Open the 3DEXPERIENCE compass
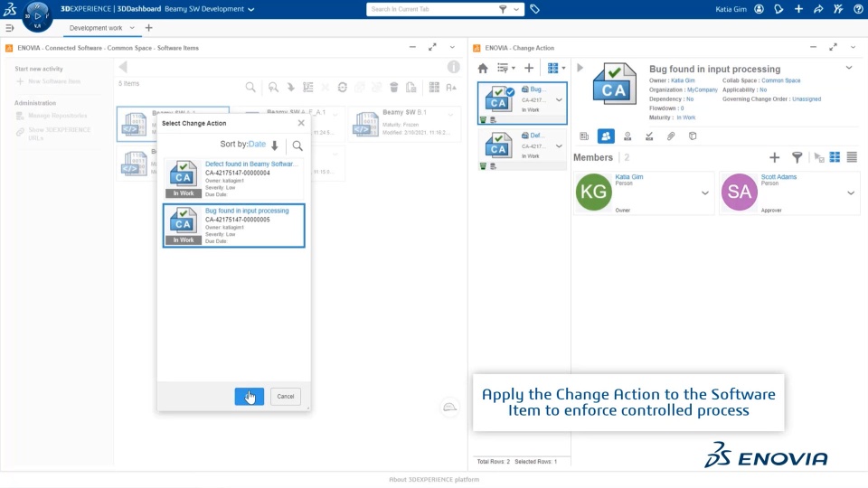Image resolution: width=868 pixels, height=488 pixels. pos(37,15)
